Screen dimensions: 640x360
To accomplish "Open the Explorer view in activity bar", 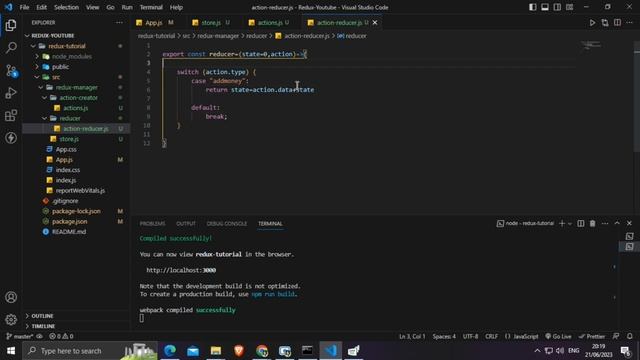I will [x=11, y=25].
